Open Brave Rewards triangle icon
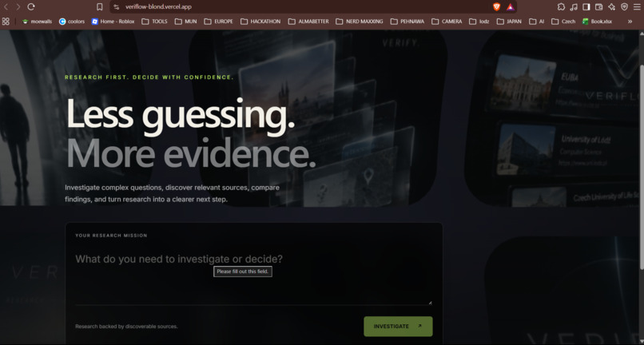Image resolution: width=644 pixels, height=345 pixels. click(510, 7)
